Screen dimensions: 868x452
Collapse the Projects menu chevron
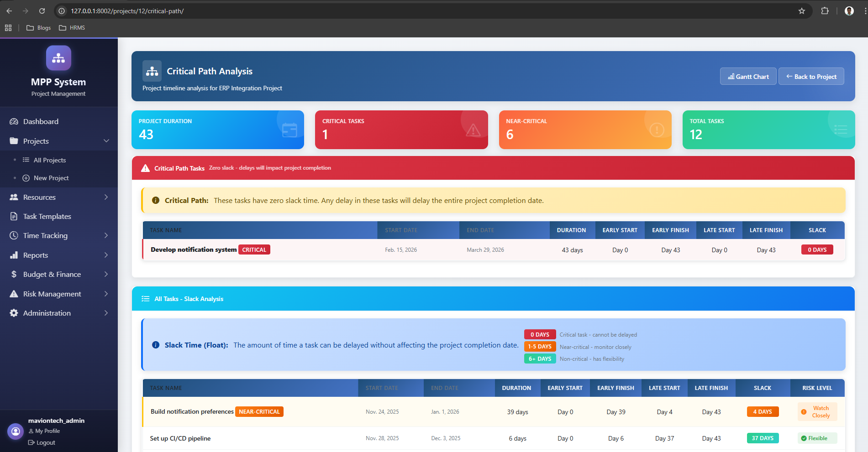point(106,141)
